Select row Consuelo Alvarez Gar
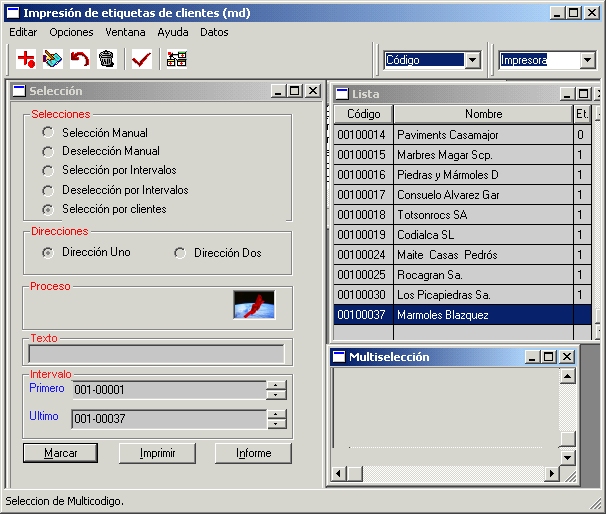 (462, 195)
